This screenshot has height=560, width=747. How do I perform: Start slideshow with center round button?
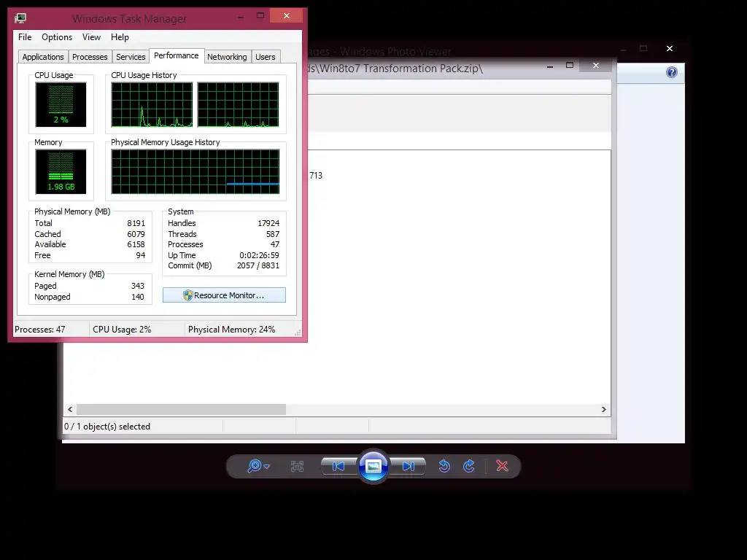click(373, 466)
